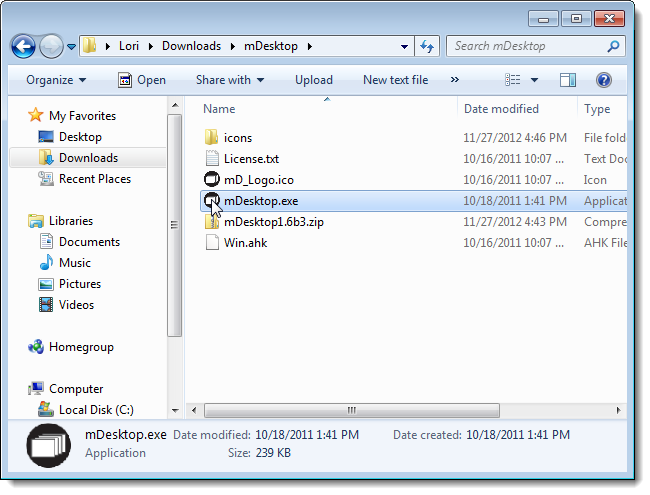Viewport: 650px width, 495px height.
Task: Click the Music note icon
Action: coord(46,262)
